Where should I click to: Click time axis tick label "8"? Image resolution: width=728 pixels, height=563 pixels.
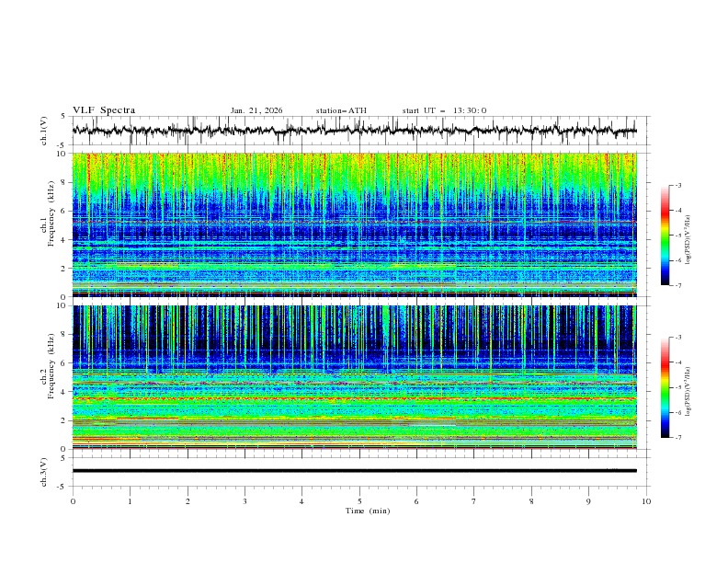(531, 501)
